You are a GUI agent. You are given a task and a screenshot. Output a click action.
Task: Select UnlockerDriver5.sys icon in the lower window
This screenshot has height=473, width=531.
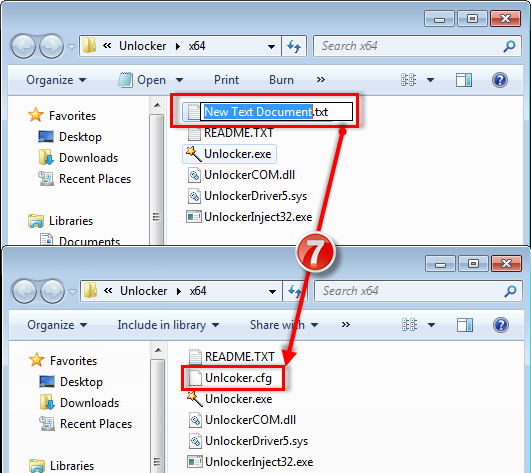[195, 441]
